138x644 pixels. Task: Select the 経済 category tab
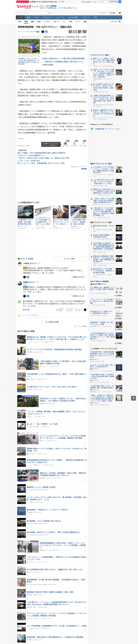coord(39,21)
